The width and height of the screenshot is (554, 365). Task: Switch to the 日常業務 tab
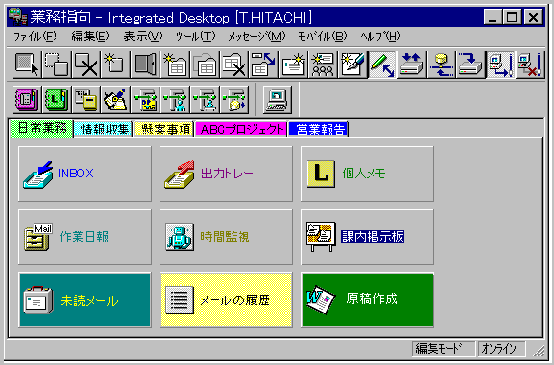pos(42,128)
